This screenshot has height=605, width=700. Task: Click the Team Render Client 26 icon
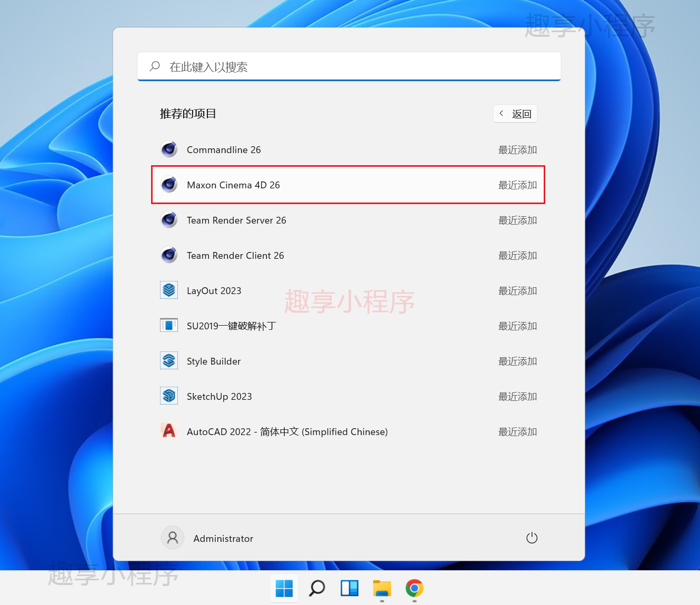169,255
